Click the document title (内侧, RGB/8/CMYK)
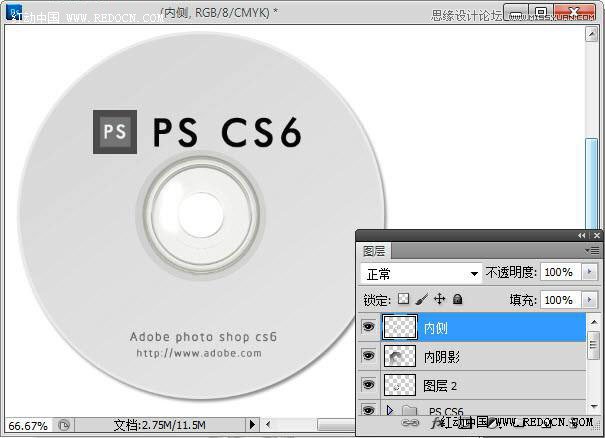 [219, 13]
